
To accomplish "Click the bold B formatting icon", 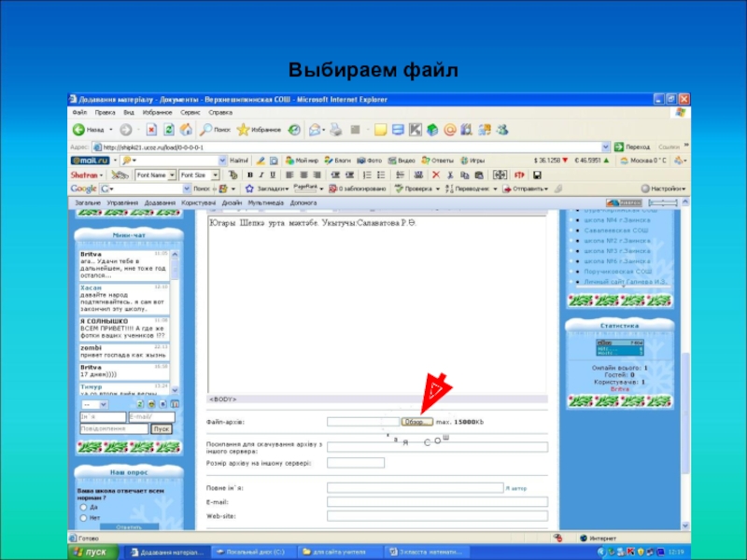I will pyautogui.click(x=250, y=175).
